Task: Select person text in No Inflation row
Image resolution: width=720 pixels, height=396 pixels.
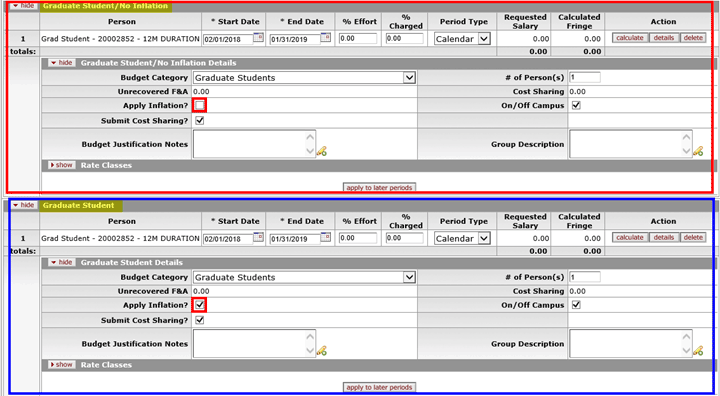Action: pos(120,39)
